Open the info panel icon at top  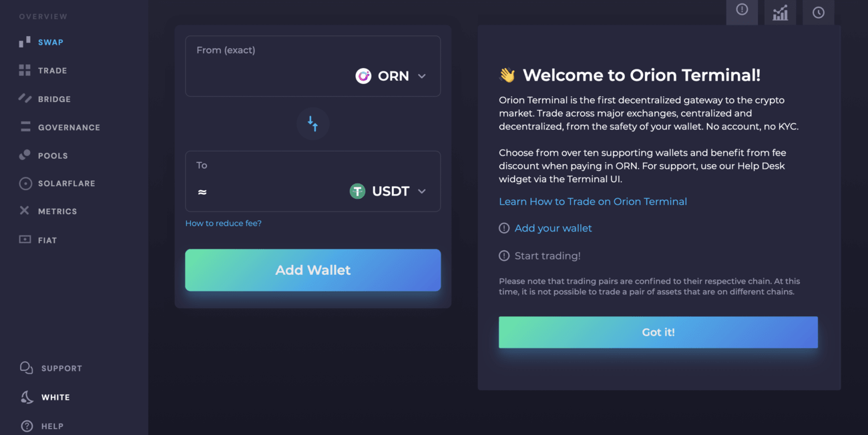point(742,10)
